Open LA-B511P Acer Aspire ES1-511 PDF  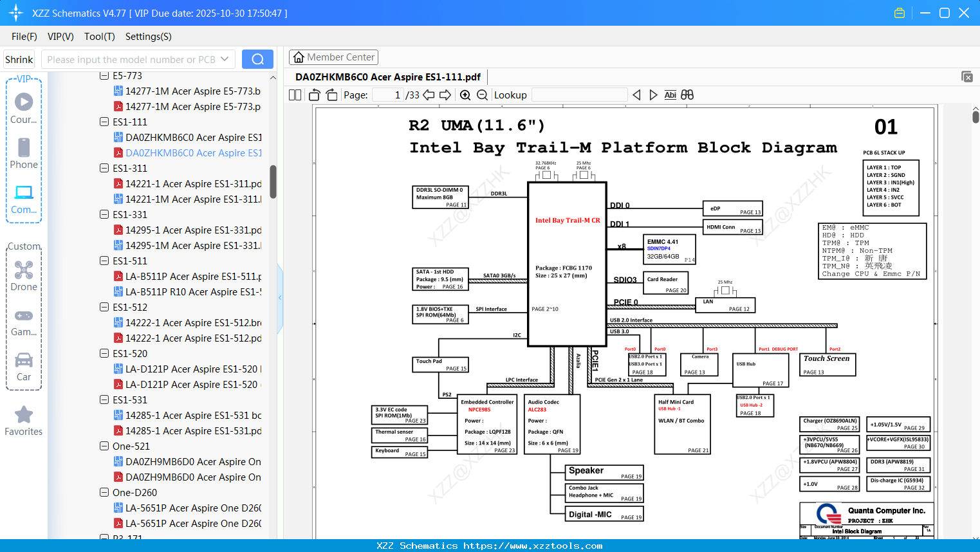tap(188, 277)
